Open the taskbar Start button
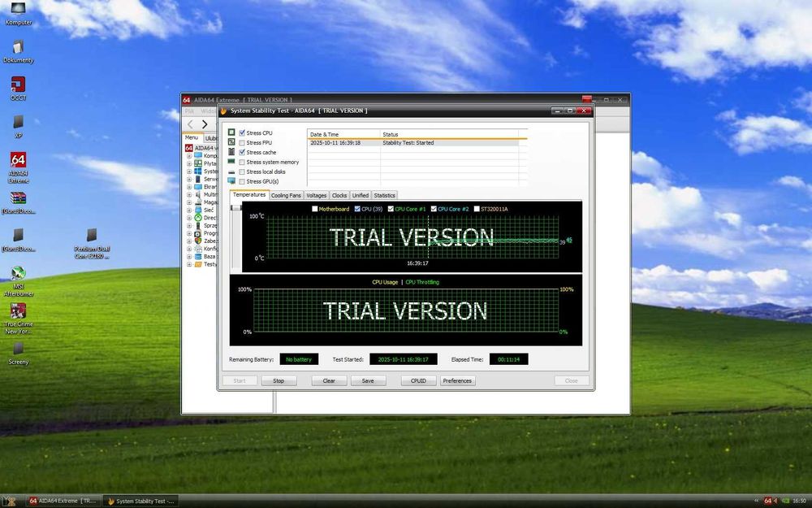This screenshot has height=508, width=812. point(11,501)
